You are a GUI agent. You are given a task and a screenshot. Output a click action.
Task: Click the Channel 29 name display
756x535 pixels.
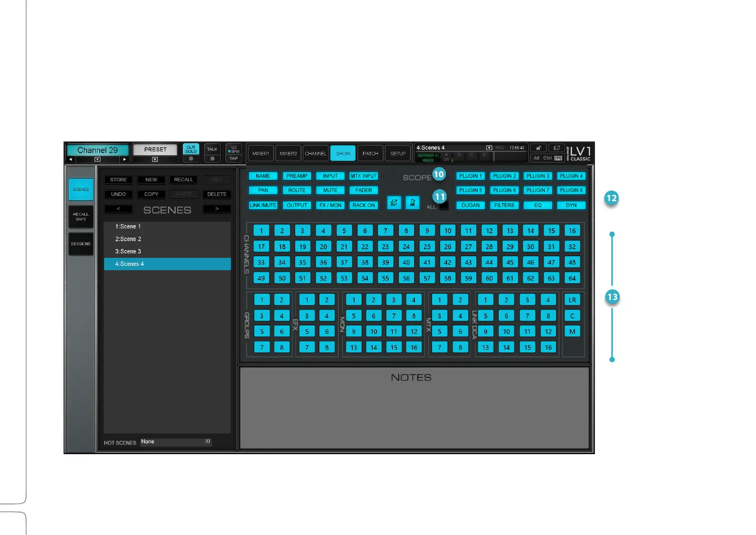[x=97, y=150]
